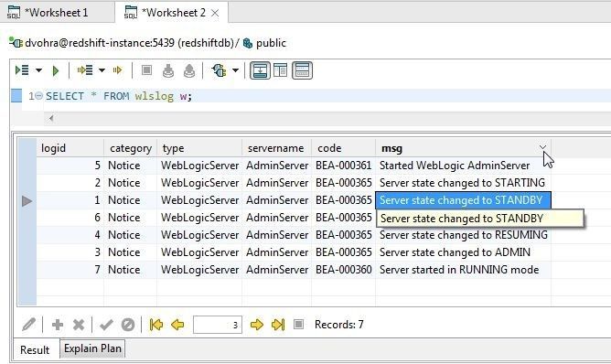Viewport: 611px width, 364px height.
Task: Click the msg column header
Action: [464, 148]
